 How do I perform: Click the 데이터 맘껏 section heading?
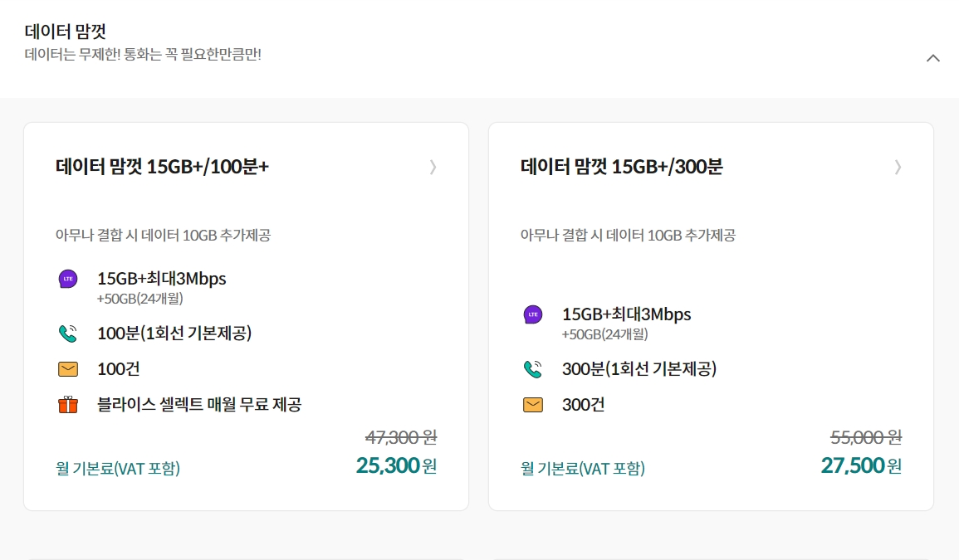pos(66,32)
